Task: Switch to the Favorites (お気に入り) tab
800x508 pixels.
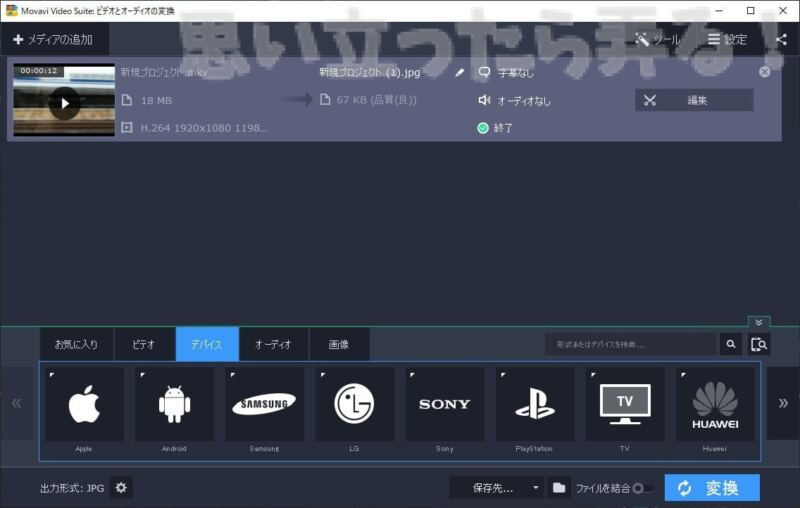Action: tap(77, 344)
